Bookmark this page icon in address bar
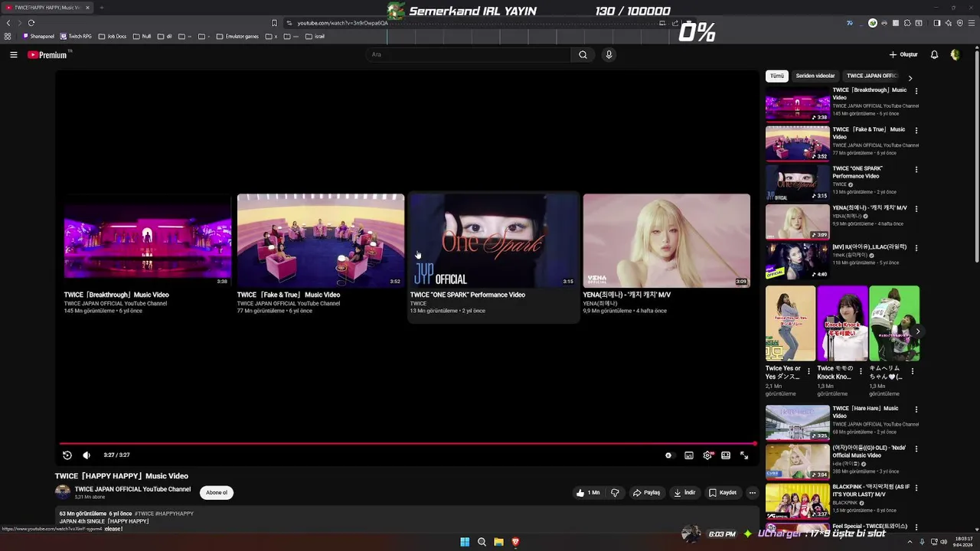980x551 pixels. (274, 23)
